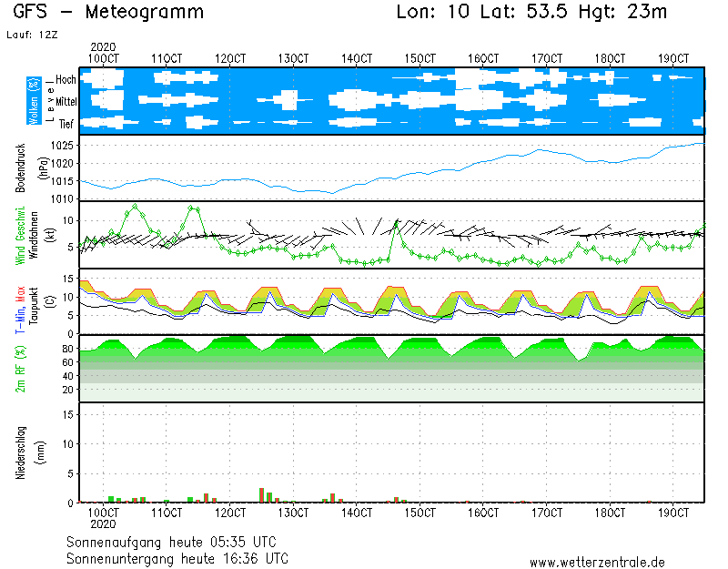This screenshot has height=569, width=728.
Task: Click the "GFS - Meteogramm" title
Action: 108,12
